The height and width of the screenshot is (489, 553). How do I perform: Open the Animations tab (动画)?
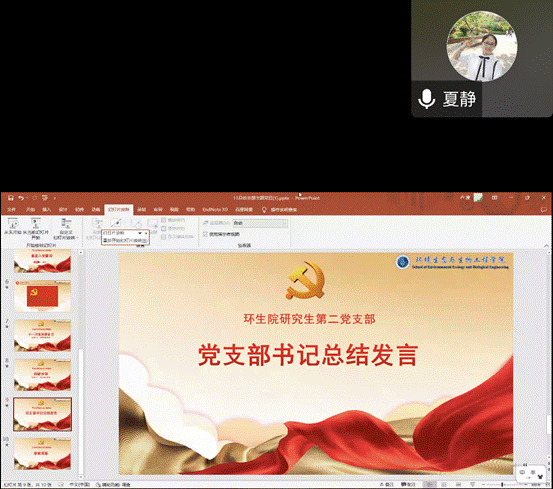coord(96,209)
